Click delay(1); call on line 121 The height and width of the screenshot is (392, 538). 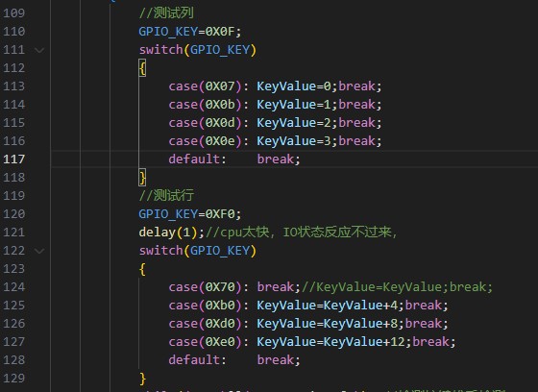point(172,233)
